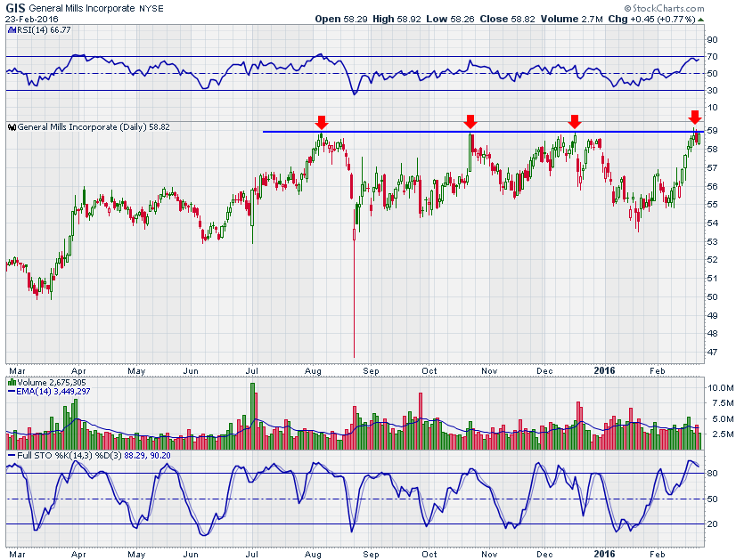Click the tallest green volume bar in July
The image size is (736, 560).
[x=252, y=417]
